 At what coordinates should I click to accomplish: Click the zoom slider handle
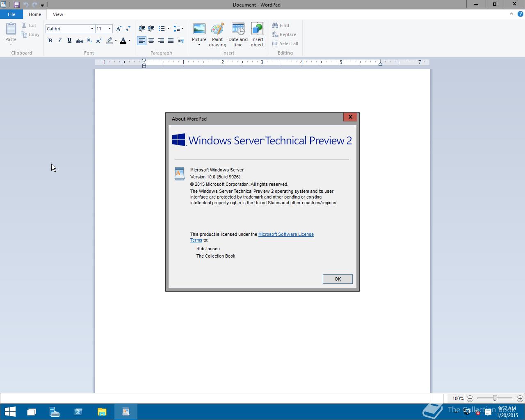(495, 398)
